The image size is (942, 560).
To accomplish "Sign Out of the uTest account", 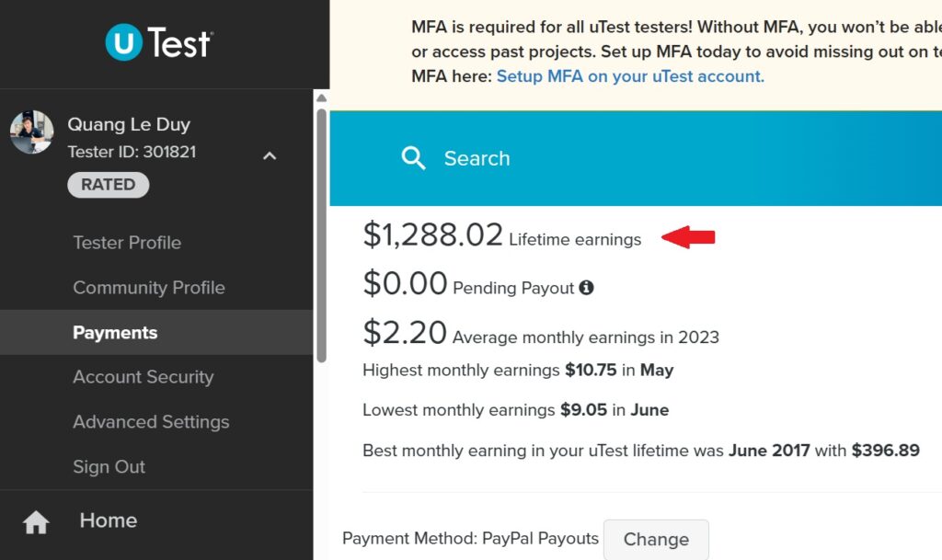I will [109, 466].
